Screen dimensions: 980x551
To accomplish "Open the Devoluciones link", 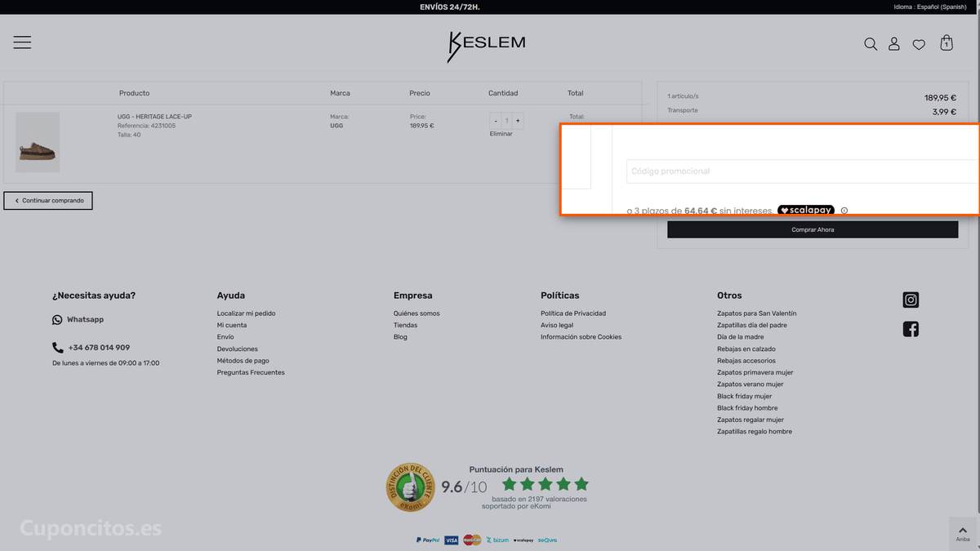I will [238, 349].
